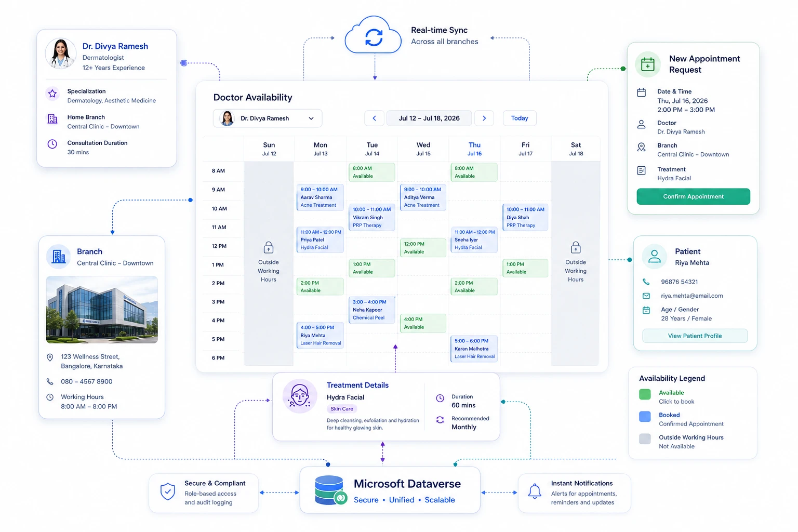The width and height of the screenshot is (798, 532).
Task: Click the treatment Duration clock icon
Action: [x=440, y=398]
